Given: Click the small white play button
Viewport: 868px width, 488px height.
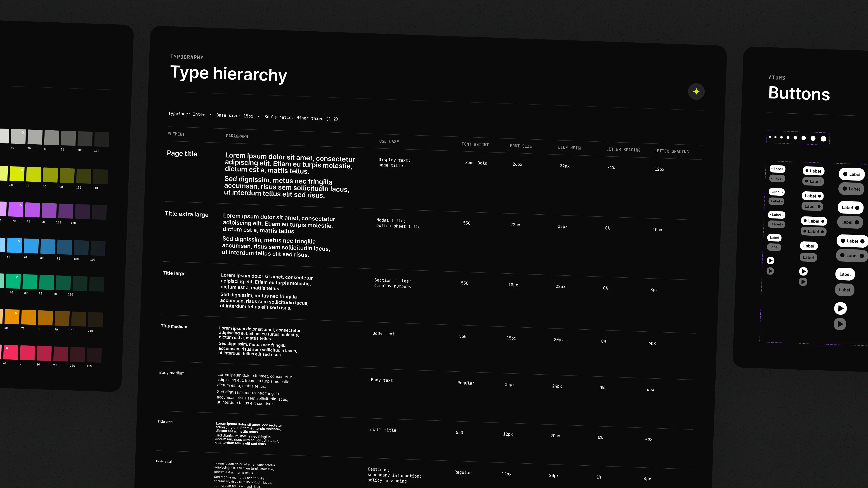Looking at the screenshot, I should (x=771, y=260).
